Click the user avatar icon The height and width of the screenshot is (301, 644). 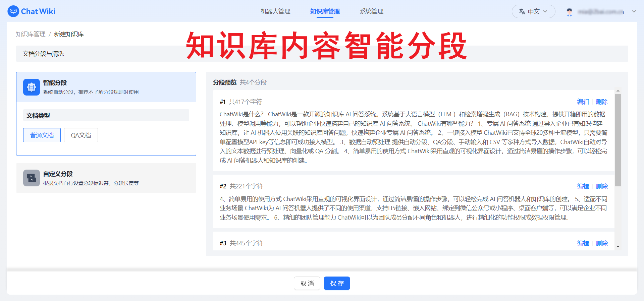pyautogui.click(x=569, y=12)
